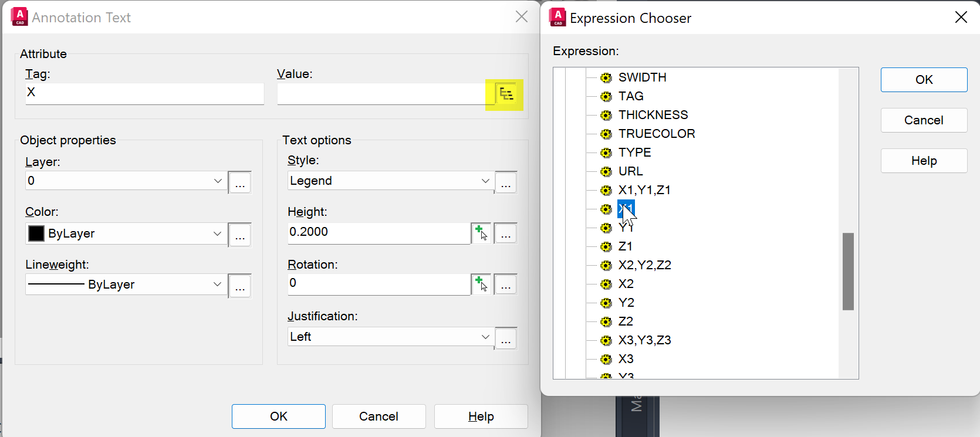Click the Expression list vertical scrollbar thumb
980x437 pixels.
point(848,271)
